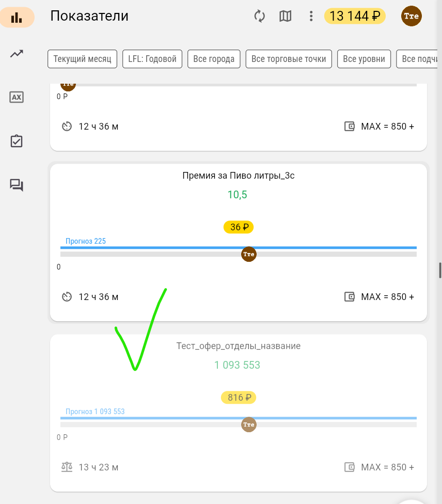Click the Прогноз 225 label
The height and width of the screenshot is (504, 442).
click(x=86, y=241)
